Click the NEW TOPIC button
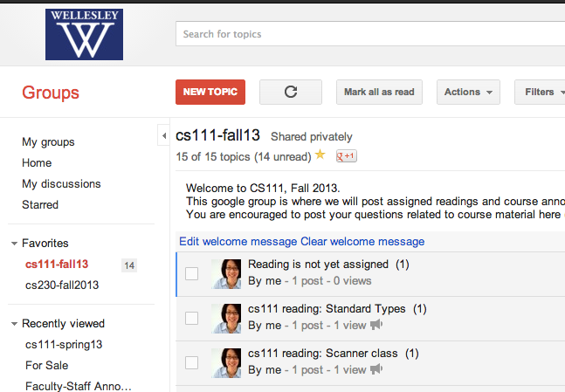 tap(210, 92)
